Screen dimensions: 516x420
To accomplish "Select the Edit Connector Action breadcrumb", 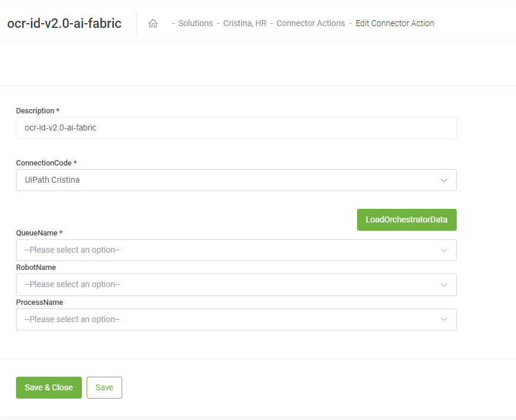I will (394, 23).
